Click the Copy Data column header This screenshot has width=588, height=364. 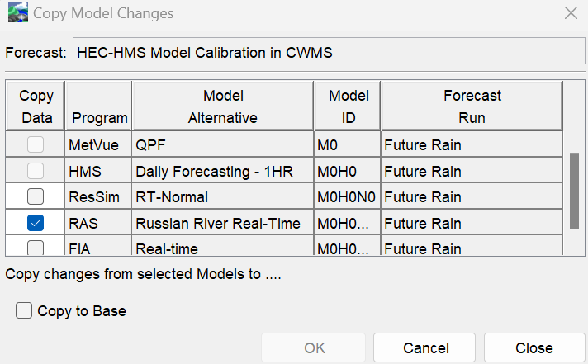pos(36,106)
